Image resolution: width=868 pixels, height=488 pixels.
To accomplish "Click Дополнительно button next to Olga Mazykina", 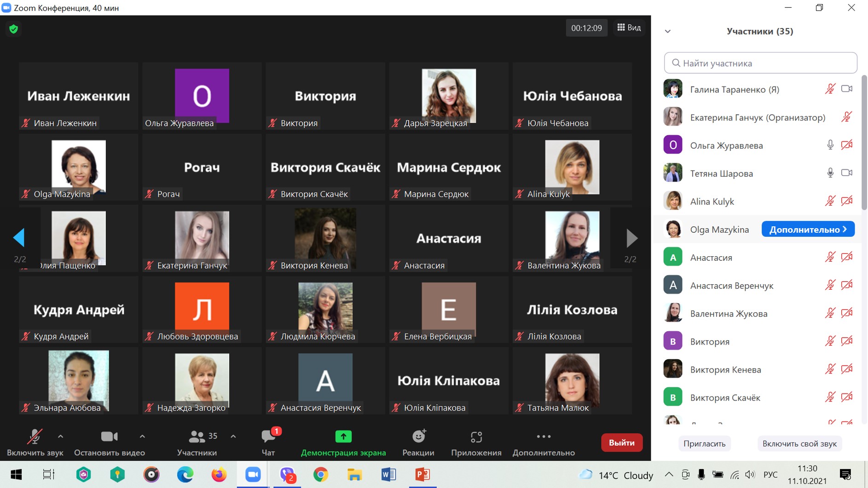I will pos(808,229).
